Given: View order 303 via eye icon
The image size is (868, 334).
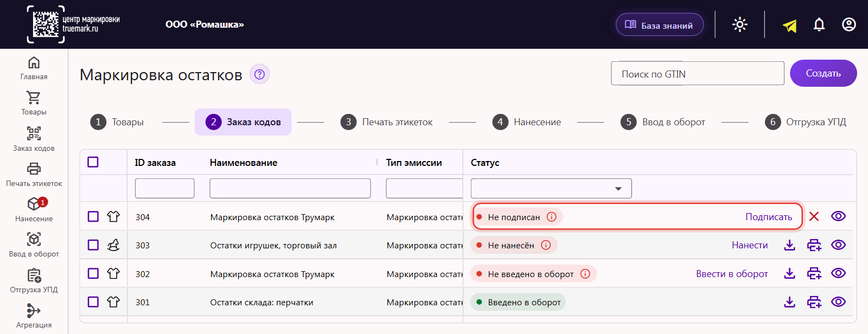Looking at the screenshot, I should click(x=838, y=245).
